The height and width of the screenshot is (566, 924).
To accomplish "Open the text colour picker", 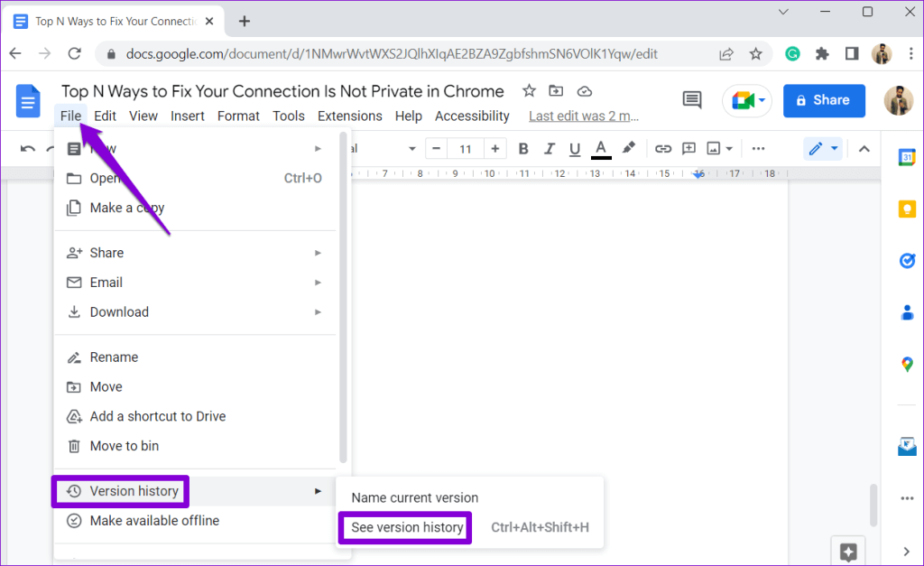I will click(x=601, y=148).
